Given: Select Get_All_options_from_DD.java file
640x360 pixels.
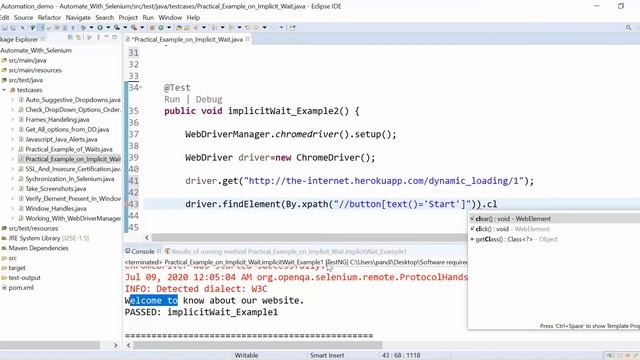Looking at the screenshot, I should pos(67,129).
